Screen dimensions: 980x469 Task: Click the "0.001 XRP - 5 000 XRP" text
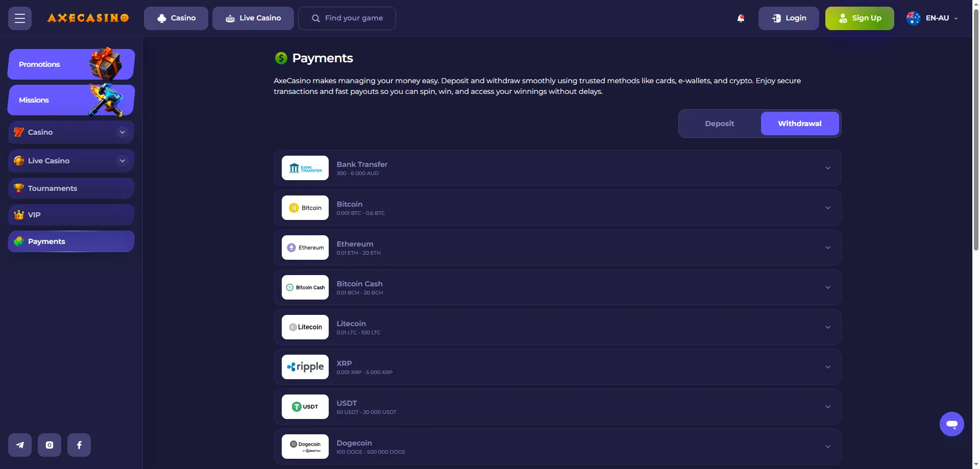pyautogui.click(x=364, y=373)
